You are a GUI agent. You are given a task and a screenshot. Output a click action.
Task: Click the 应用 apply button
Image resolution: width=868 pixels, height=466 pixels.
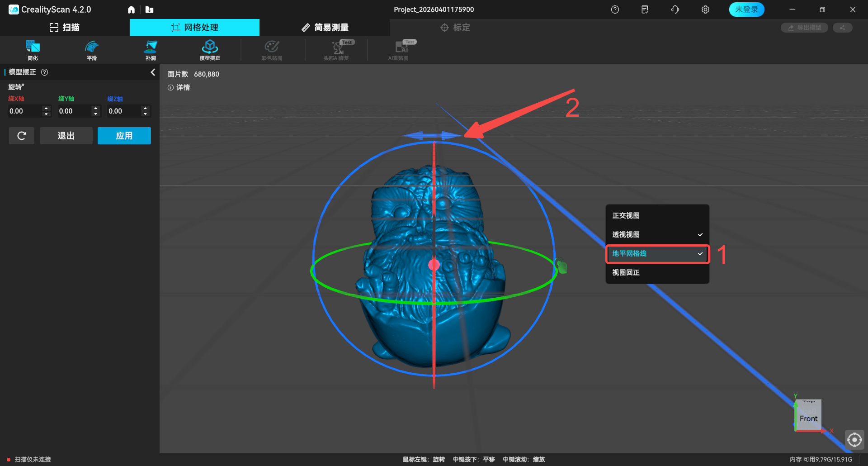point(124,136)
